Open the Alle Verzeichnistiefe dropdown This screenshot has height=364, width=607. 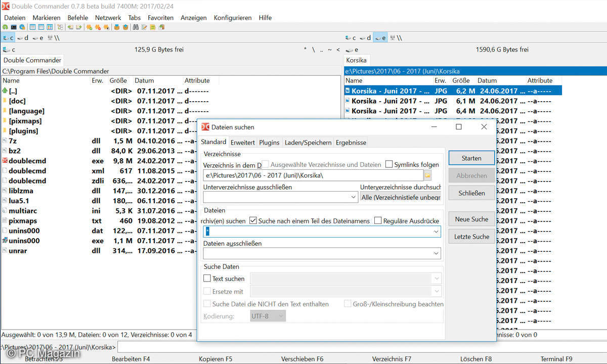click(x=401, y=197)
